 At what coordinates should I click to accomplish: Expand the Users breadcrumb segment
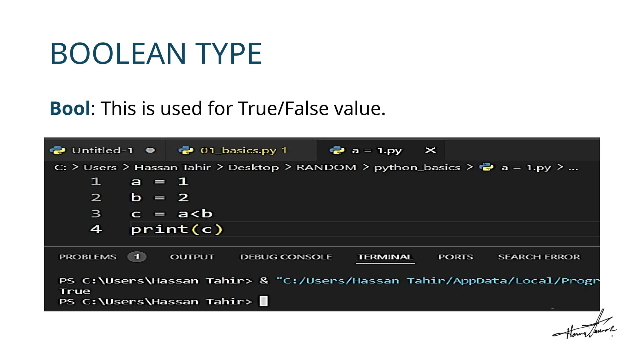100,167
